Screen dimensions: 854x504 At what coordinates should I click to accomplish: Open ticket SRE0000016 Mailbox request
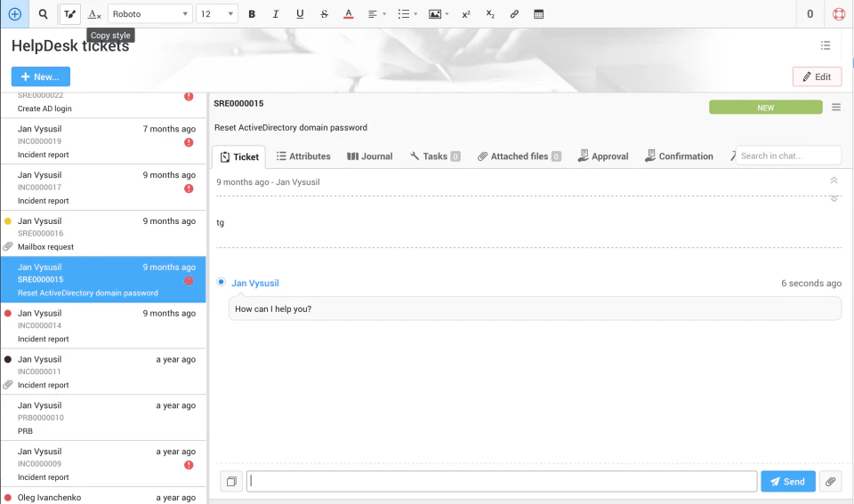click(103, 234)
